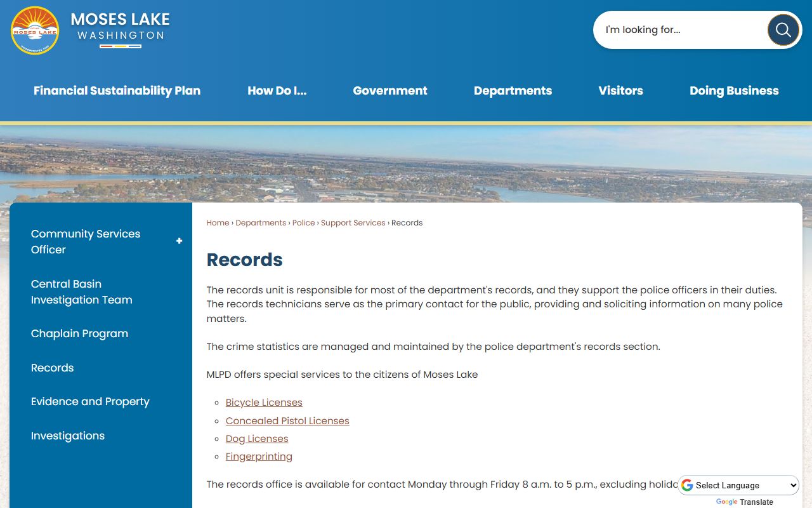This screenshot has height=508, width=812.
Task: Click the Records page heading
Action: (x=245, y=260)
